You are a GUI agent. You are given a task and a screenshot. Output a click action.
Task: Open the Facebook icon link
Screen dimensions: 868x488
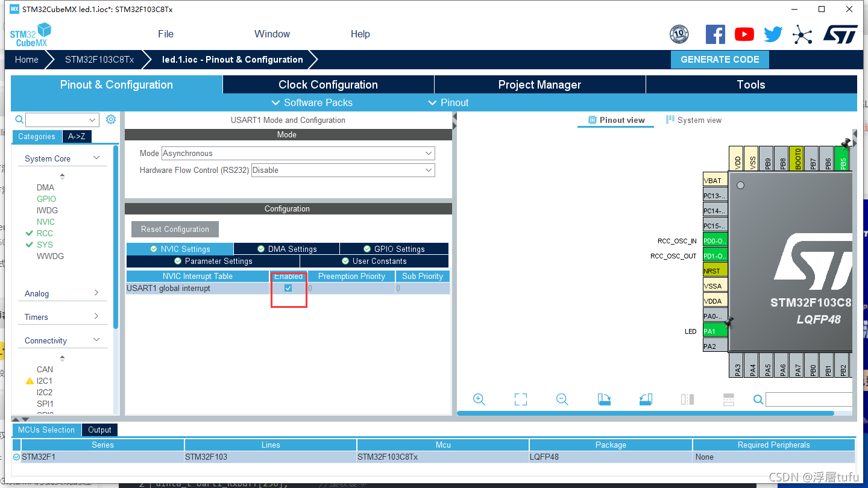[715, 34]
